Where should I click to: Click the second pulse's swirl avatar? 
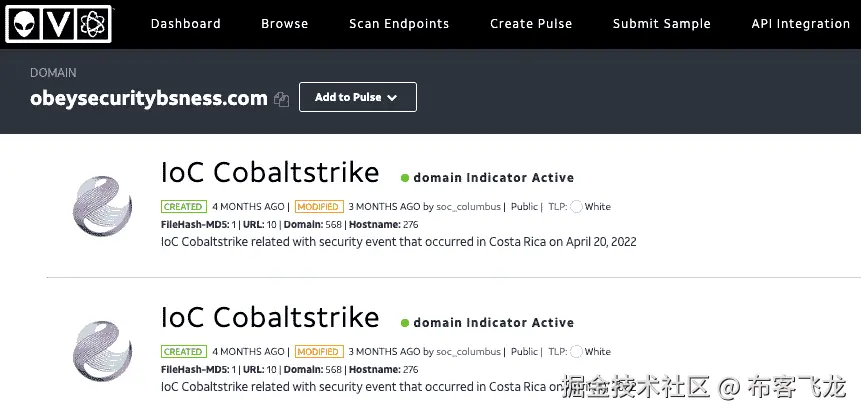[x=103, y=351]
